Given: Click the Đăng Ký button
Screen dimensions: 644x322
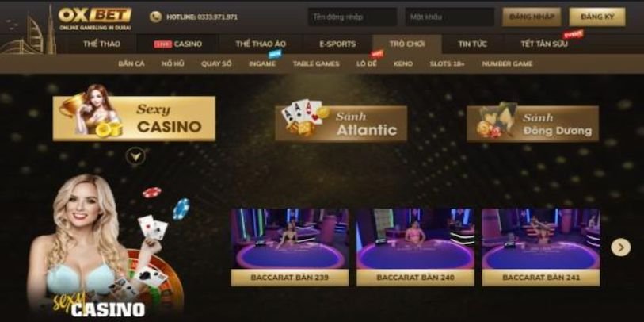Looking at the screenshot, I should point(597,17).
